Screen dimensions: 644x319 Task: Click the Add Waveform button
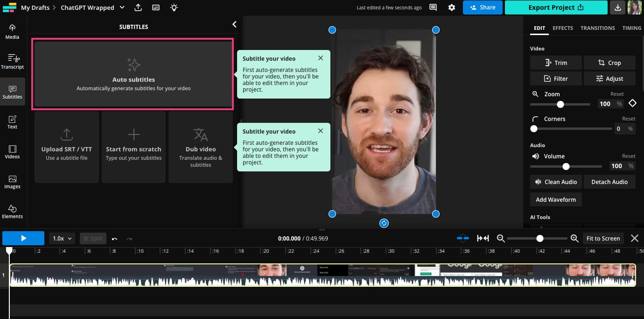pyautogui.click(x=556, y=199)
